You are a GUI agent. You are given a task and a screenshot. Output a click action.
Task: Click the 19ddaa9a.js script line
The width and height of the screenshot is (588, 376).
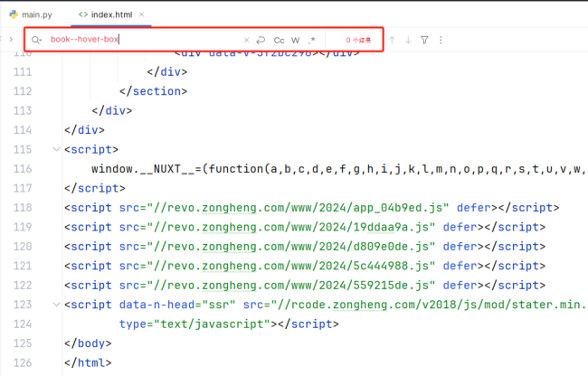(x=305, y=227)
